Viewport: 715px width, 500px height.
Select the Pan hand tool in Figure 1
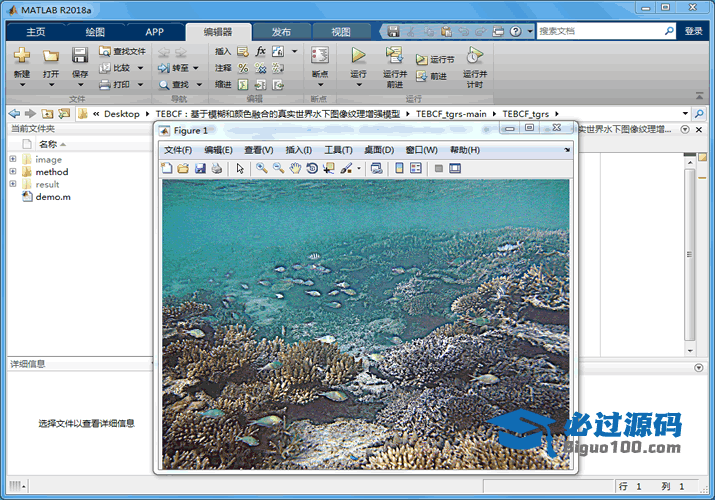[x=295, y=169]
